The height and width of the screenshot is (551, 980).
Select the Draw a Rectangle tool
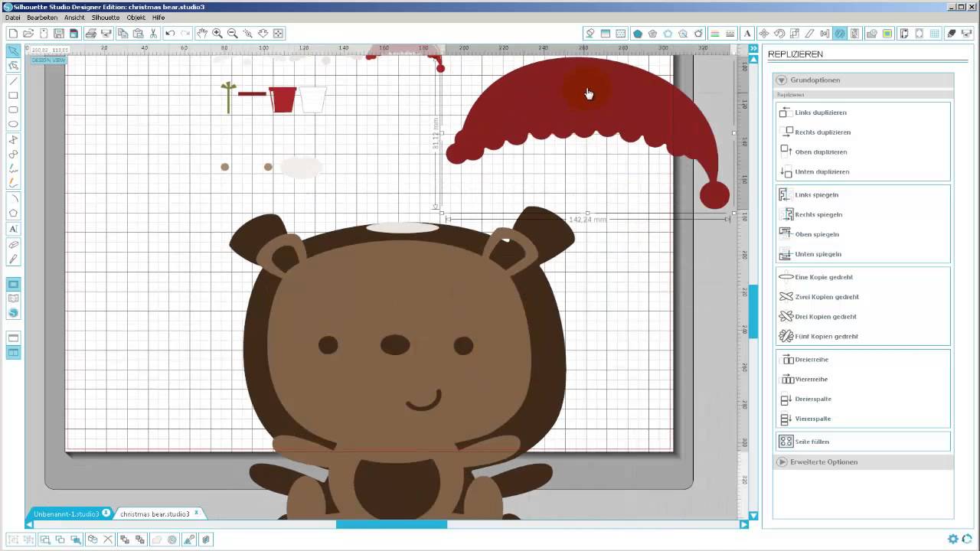[13, 96]
